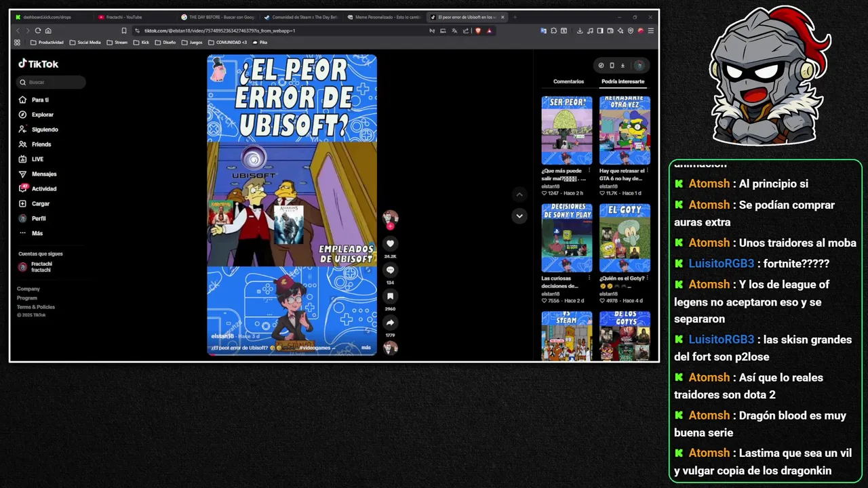Viewport: 868px width, 488px height.
Task: Open the VS STEAM video thumbnail
Action: click(567, 336)
